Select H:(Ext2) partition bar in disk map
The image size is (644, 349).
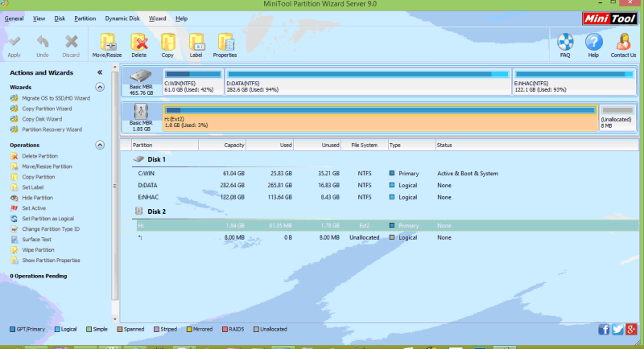[380, 117]
